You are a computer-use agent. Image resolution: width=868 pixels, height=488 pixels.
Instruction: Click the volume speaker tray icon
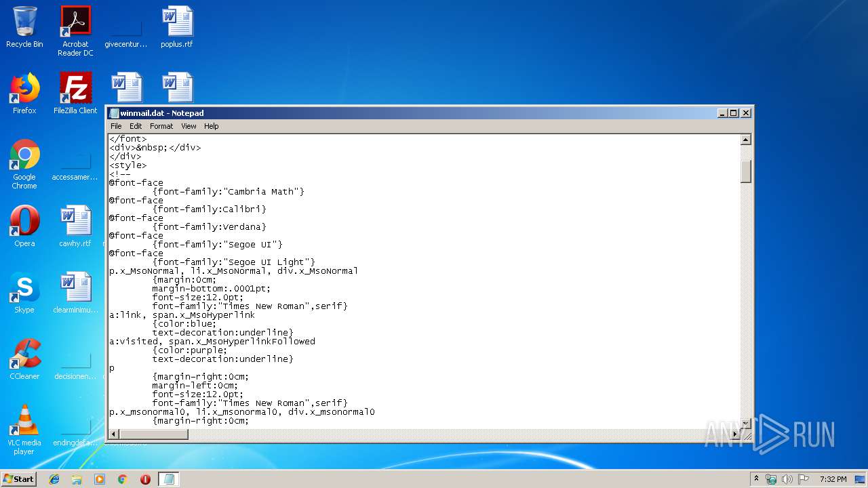pos(787,479)
